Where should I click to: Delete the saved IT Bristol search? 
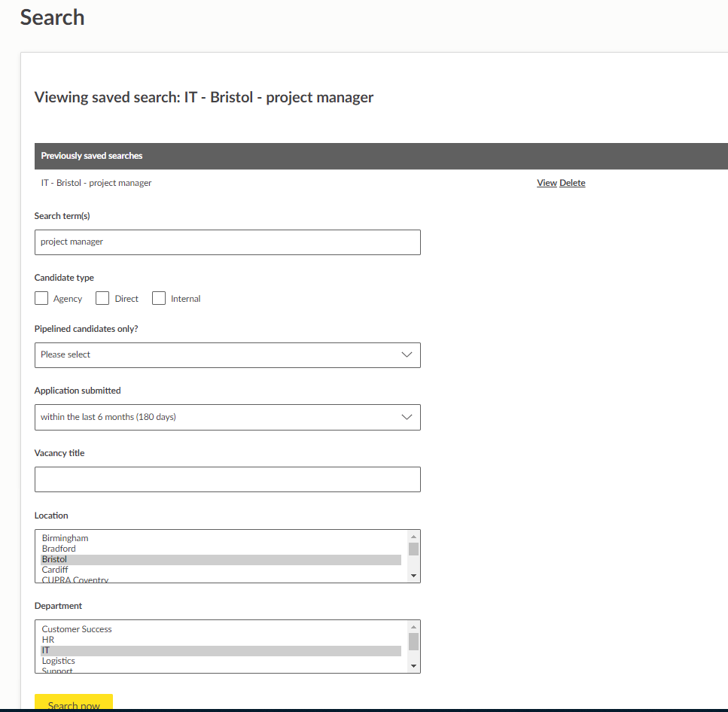[x=572, y=183]
